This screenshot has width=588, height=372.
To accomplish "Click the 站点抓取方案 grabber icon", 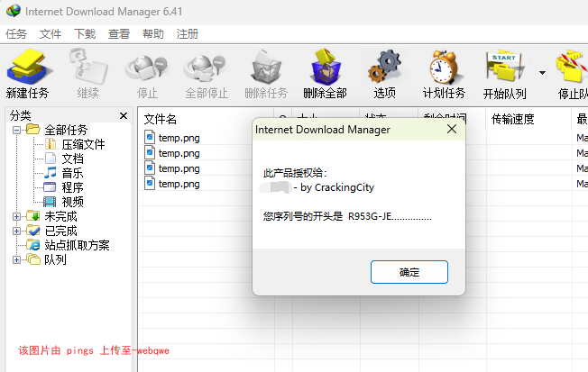I will tap(33, 245).
